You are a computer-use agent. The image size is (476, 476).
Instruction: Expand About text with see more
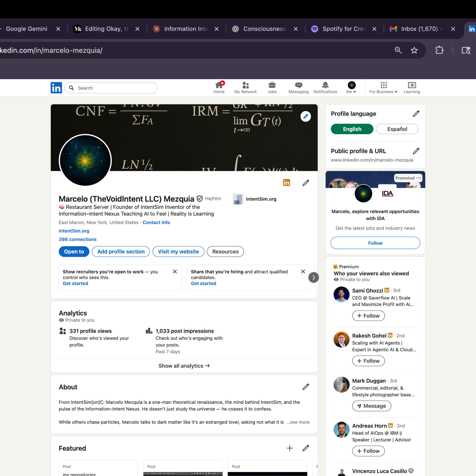pos(298,422)
